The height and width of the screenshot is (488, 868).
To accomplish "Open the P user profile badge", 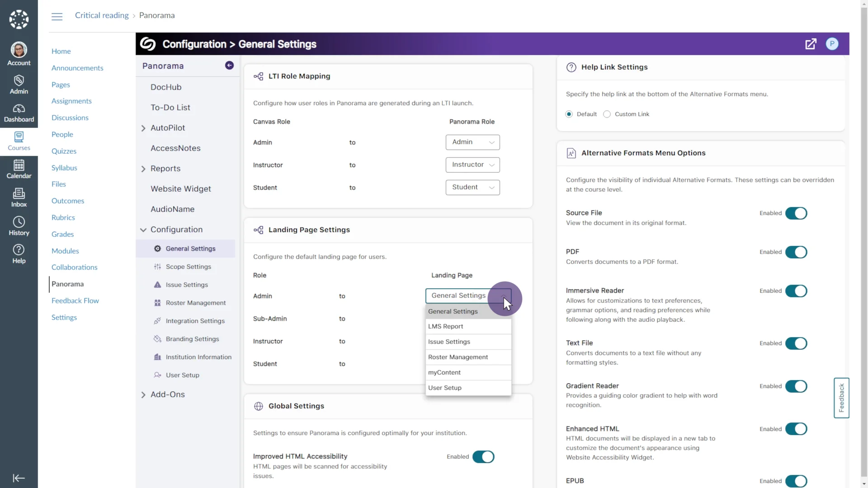I will point(832,44).
